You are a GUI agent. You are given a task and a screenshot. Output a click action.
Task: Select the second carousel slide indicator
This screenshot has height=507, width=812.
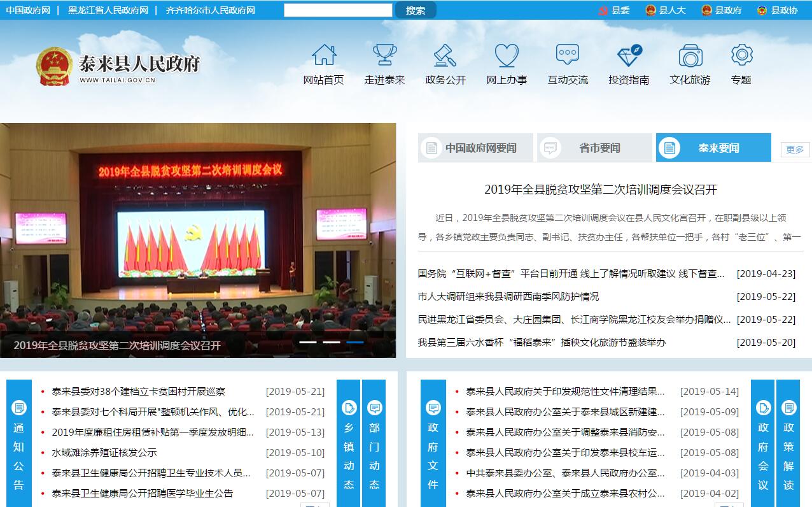(x=332, y=342)
